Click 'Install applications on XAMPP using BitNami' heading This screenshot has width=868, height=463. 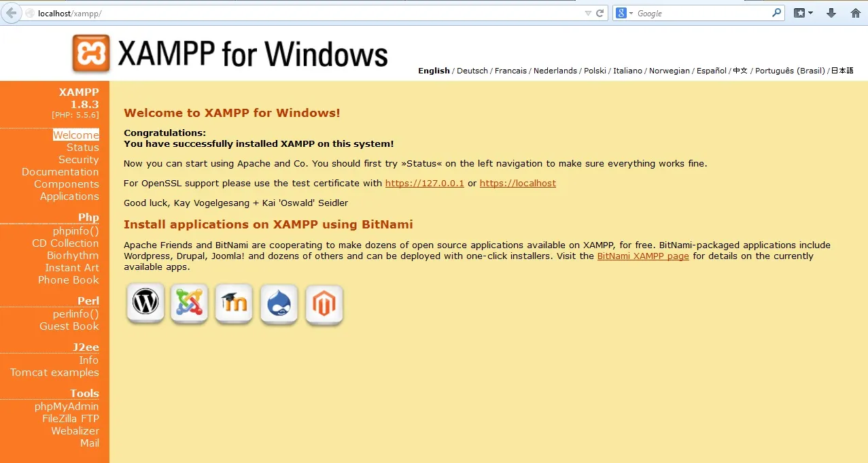click(x=268, y=224)
